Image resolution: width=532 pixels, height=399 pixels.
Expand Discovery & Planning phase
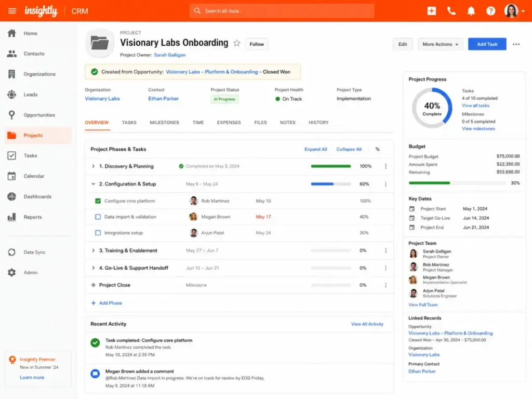(94, 166)
